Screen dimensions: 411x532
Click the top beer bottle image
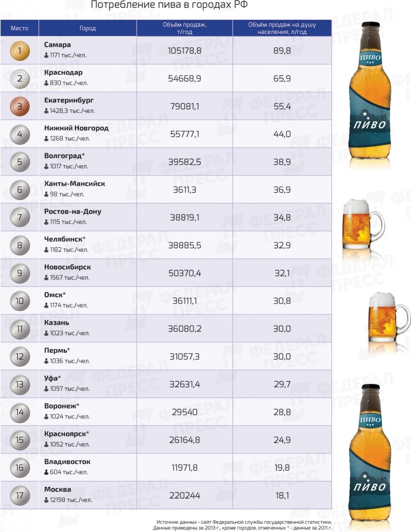pos(370,96)
